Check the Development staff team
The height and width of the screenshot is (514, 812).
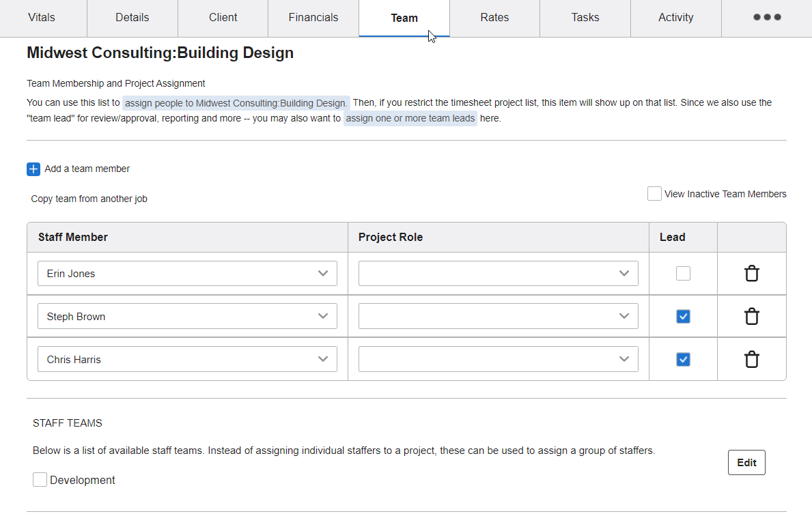coord(40,479)
